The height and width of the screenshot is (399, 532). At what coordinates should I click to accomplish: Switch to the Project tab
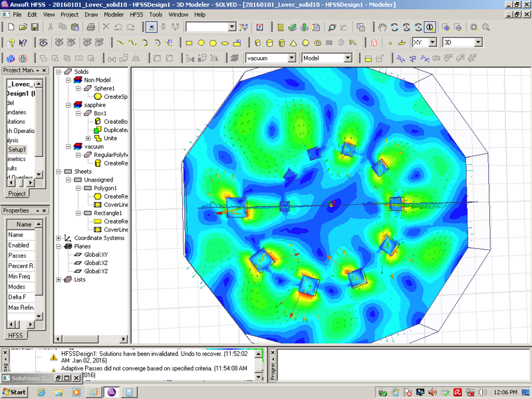[17, 194]
